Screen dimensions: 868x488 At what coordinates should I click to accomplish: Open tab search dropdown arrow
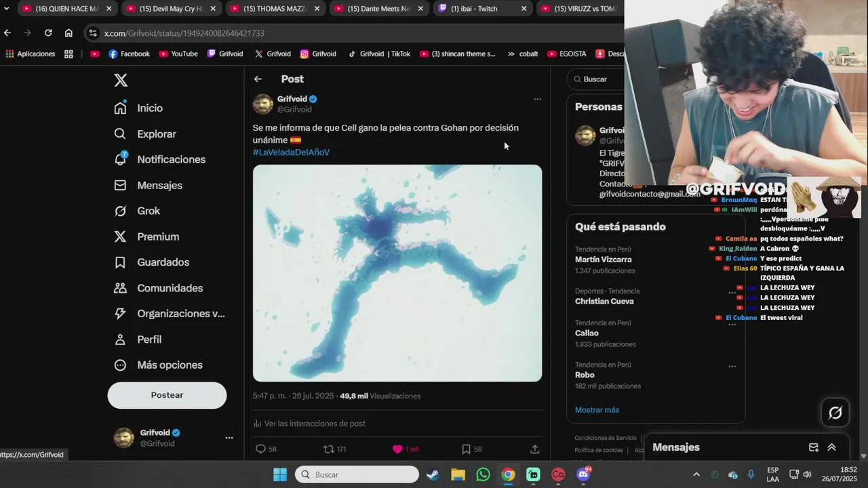[6, 9]
